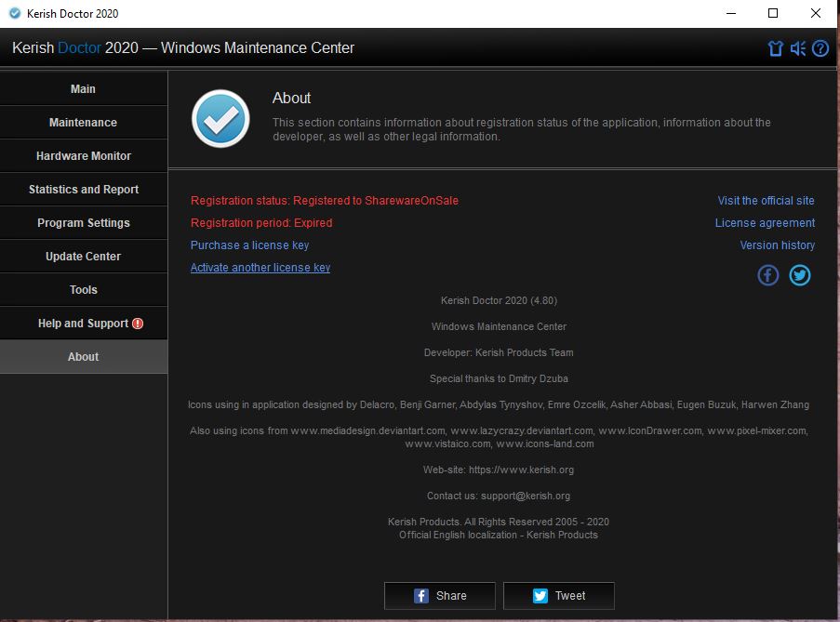The image size is (840, 622).
Task: Click the 'All Rights Reserved 2005 - 2020' line
Action: tap(499, 522)
